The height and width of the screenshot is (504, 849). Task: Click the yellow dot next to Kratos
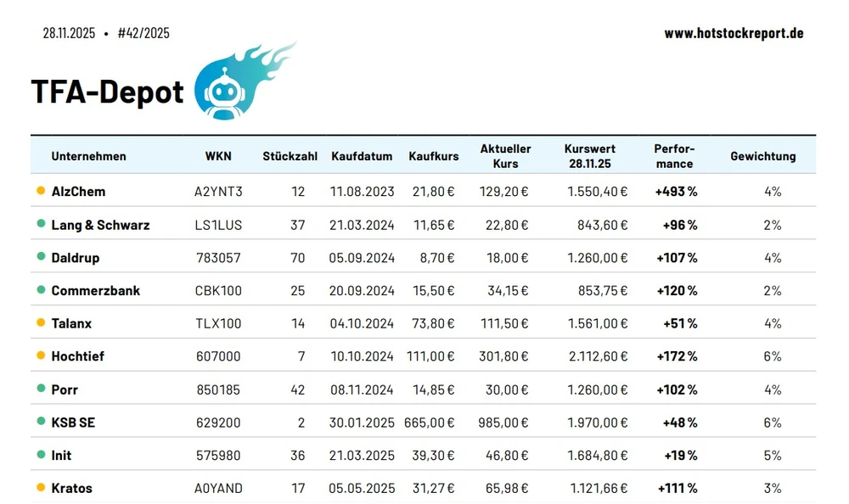pos(40,488)
